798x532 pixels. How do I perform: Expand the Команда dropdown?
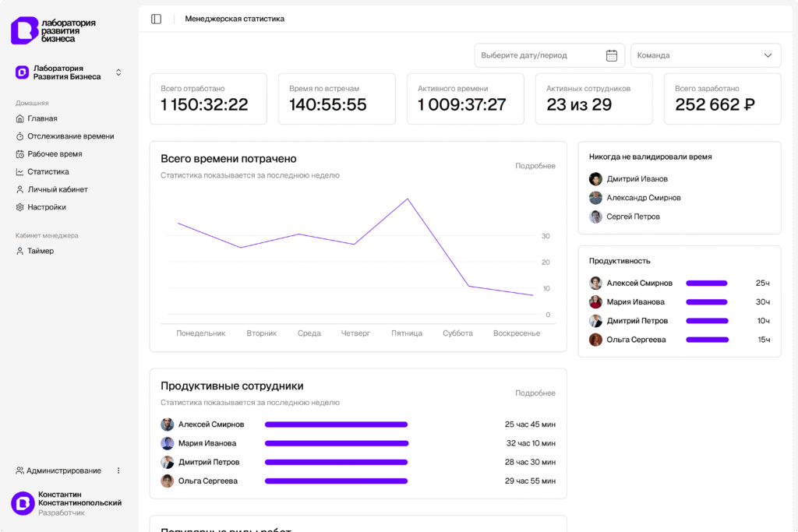705,55
